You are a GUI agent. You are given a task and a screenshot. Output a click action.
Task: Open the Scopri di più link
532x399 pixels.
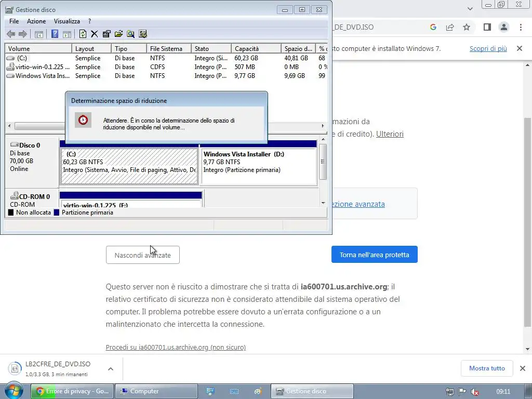[488, 48]
